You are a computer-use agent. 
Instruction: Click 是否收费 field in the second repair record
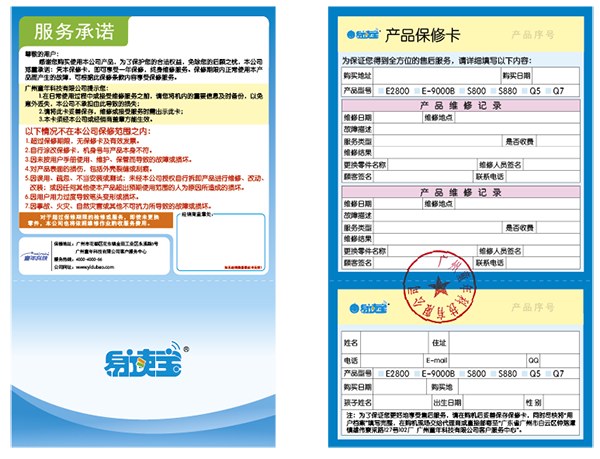pyautogui.click(x=558, y=228)
